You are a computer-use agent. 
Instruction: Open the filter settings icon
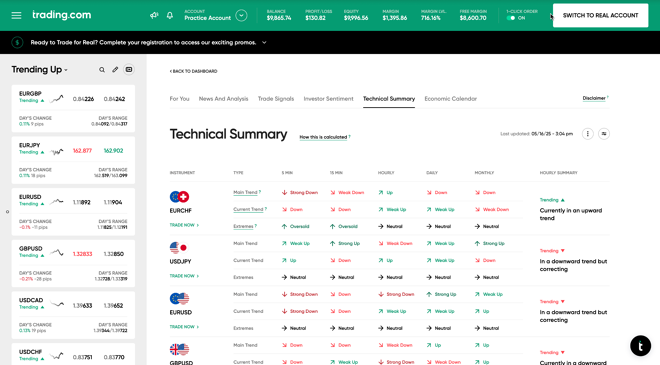[x=604, y=134]
